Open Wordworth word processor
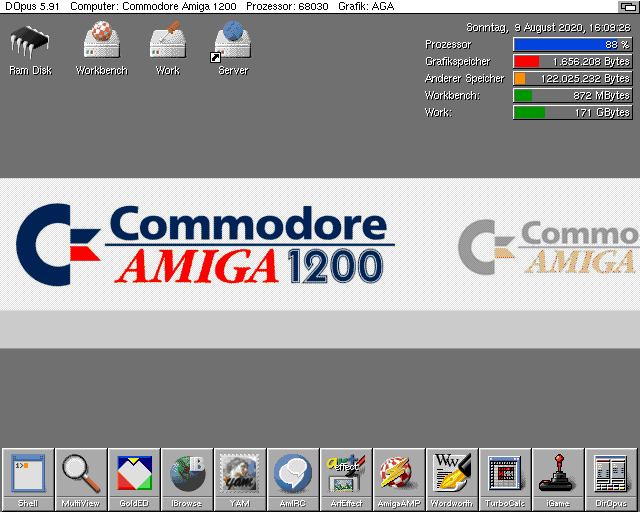 452,479
